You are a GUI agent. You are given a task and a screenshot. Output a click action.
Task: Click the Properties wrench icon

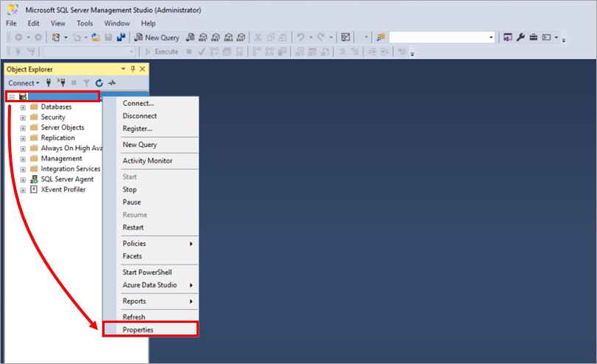520,38
